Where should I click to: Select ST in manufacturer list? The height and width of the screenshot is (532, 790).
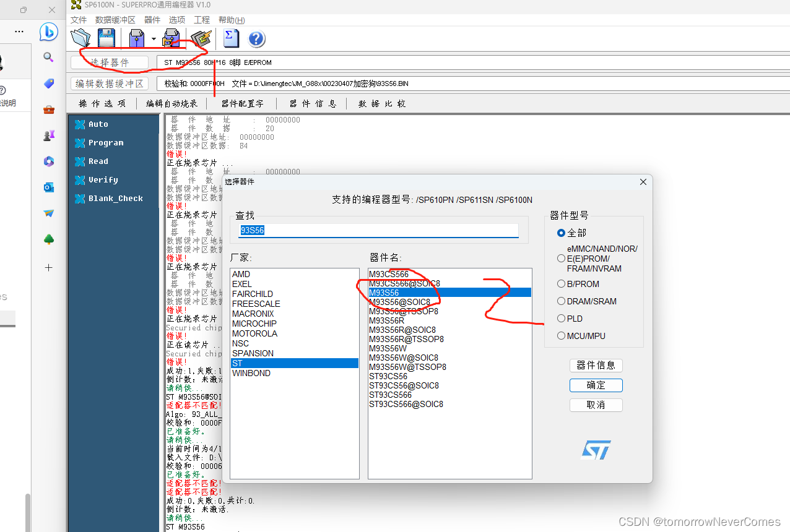294,363
